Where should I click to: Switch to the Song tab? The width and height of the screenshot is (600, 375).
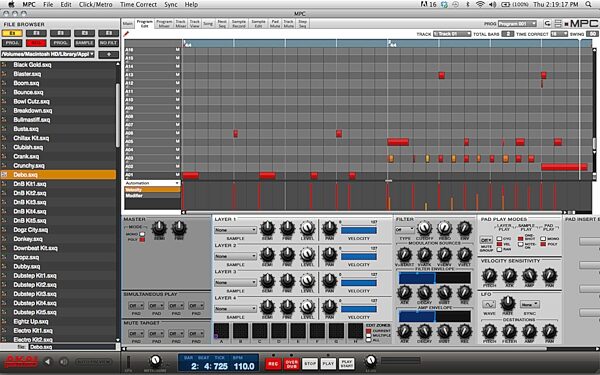pyautogui.click(x=208, y=24)
